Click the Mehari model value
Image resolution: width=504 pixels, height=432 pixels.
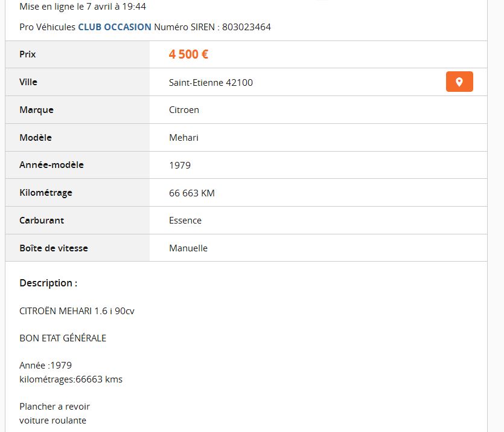[183, 138]
